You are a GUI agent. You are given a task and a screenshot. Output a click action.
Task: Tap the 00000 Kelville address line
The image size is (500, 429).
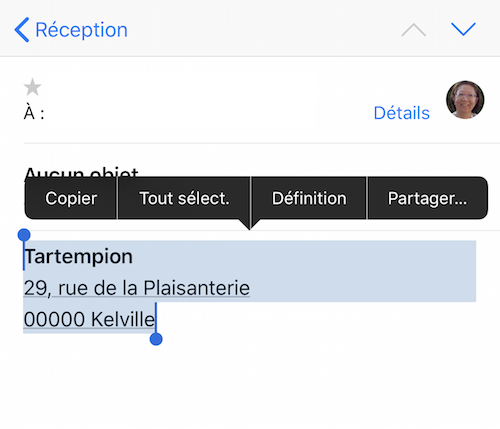coord(89,319)
